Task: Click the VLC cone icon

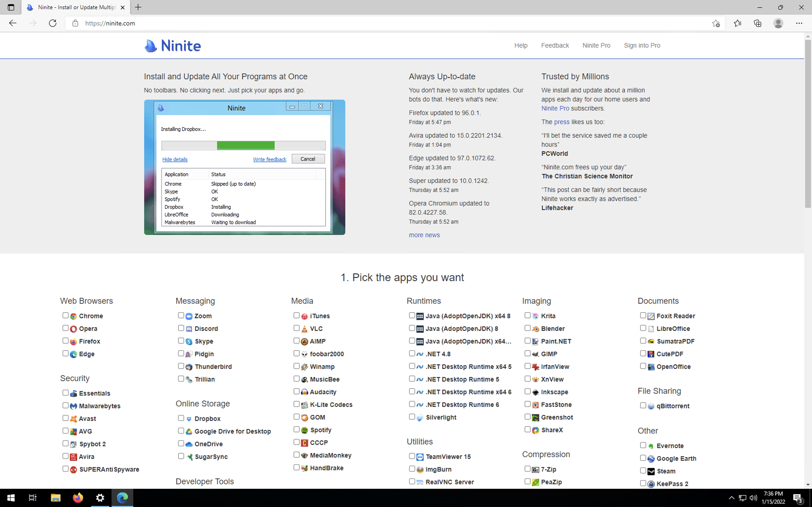Action: pos(304,329)
